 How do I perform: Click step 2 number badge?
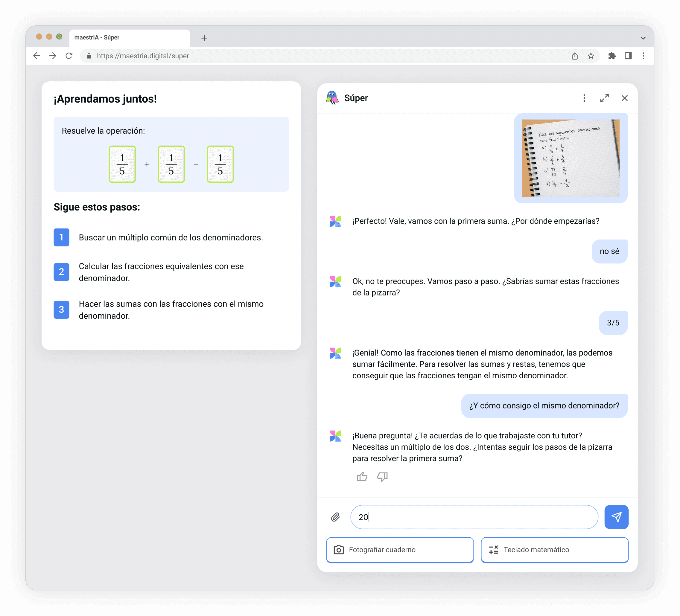coord(61,272)
